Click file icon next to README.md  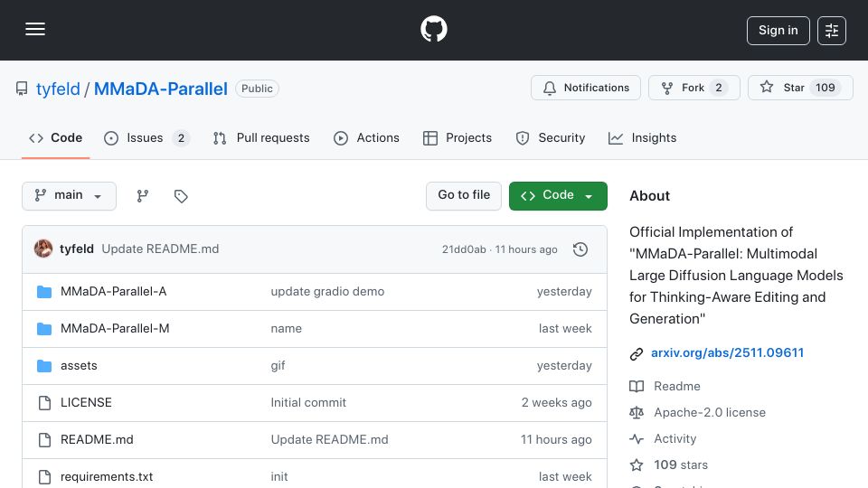tap(44, 440)
